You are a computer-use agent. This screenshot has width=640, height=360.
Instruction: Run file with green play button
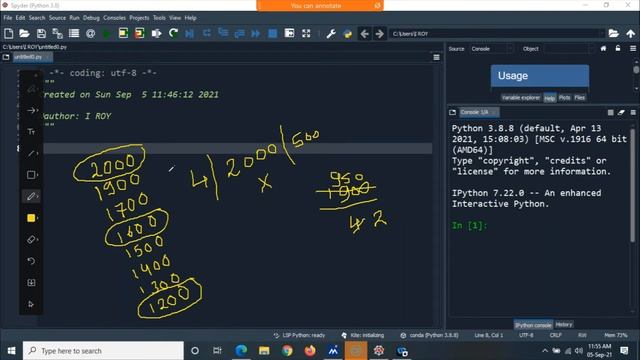(107, 33)
